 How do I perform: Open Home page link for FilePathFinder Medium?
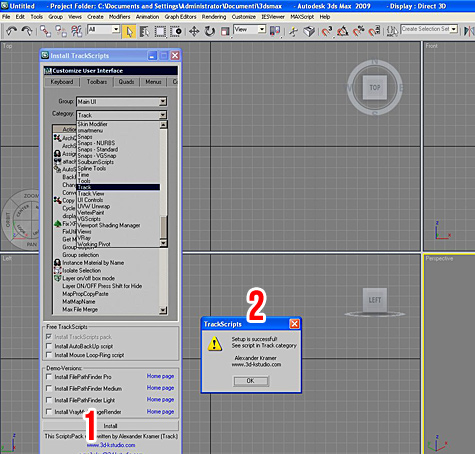(160, 388)
